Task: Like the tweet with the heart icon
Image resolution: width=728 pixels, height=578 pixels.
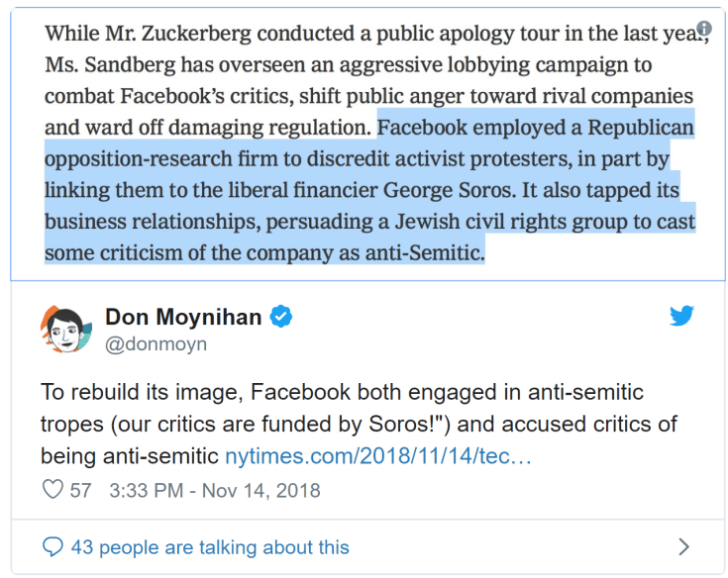Action: [52, 490]
